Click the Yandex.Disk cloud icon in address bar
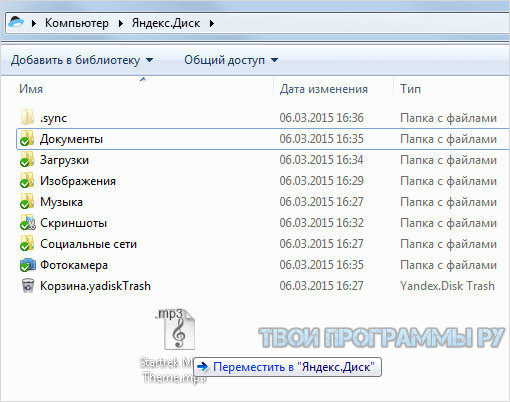This screenshot has width=510, height=402. (x=16, y=22)
